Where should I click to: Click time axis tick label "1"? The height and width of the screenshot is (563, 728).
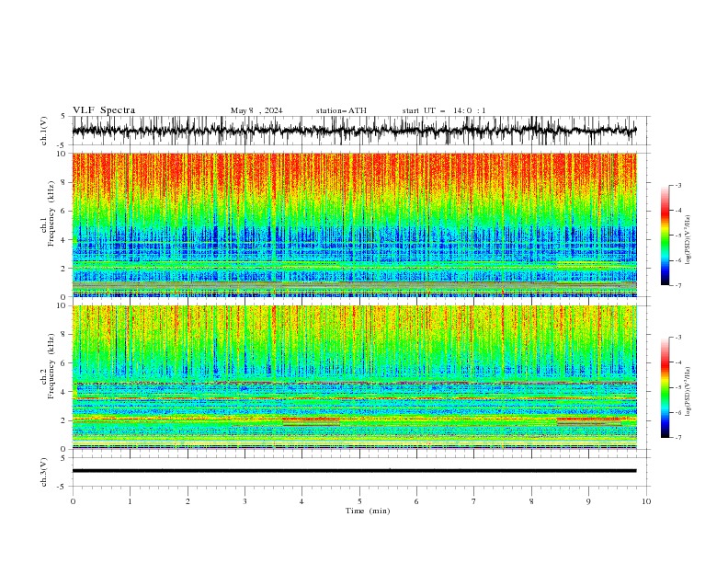click(x=130, y=501)
